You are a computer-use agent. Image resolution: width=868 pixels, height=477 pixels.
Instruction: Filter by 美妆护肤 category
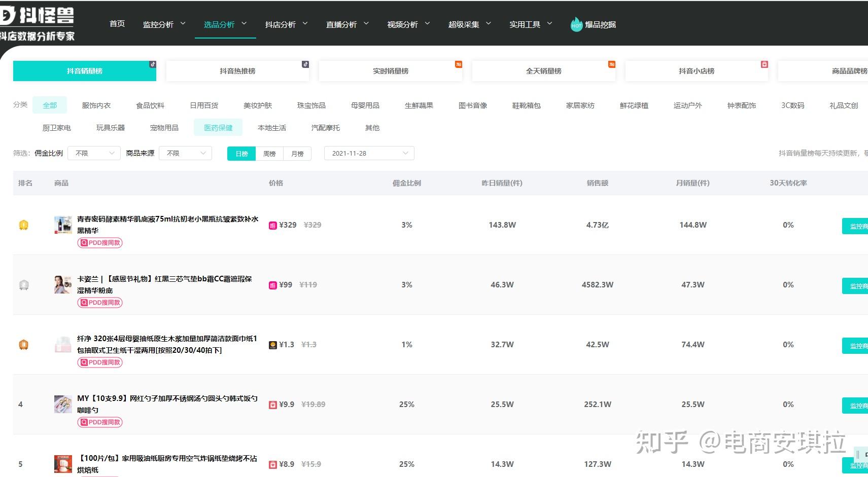point(258,105)
